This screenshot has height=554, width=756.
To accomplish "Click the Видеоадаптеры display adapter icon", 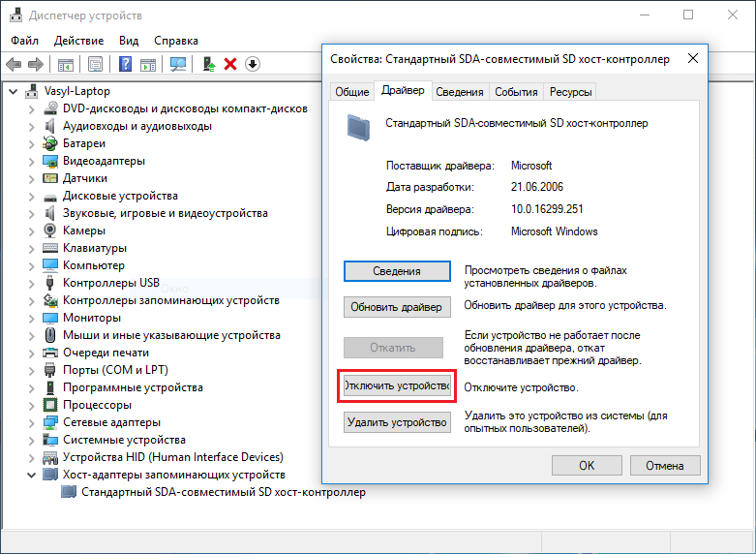I will (x=50, y=161).
